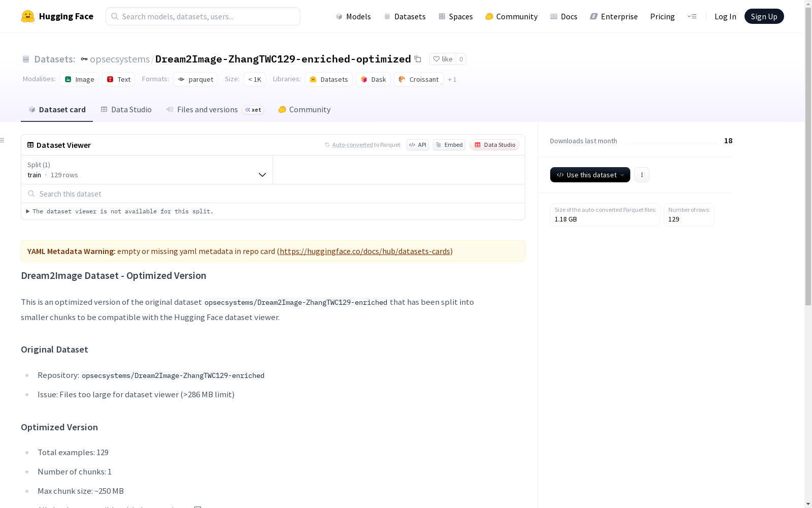The height and width of the screenshot is (508, 812).
Task: Open the dataset Community tab
Action: tap(304, 110)
